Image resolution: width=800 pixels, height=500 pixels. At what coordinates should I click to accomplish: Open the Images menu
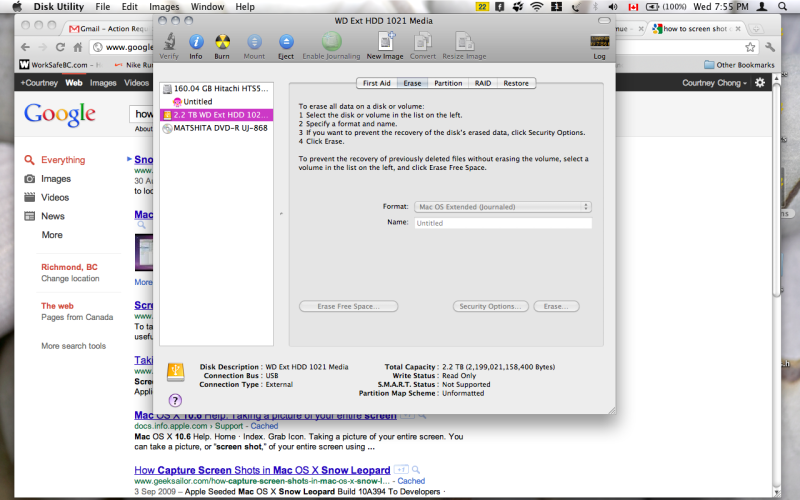click(x=164, y=7)
